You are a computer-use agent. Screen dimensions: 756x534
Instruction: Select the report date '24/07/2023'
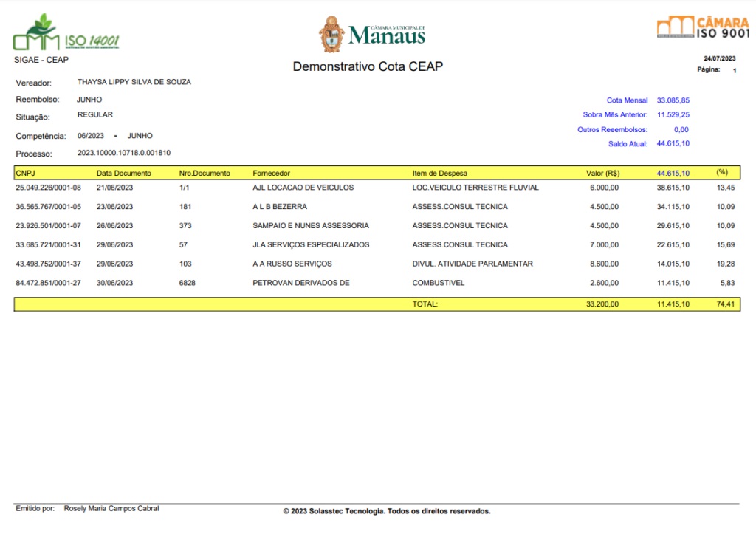point(719,58)
